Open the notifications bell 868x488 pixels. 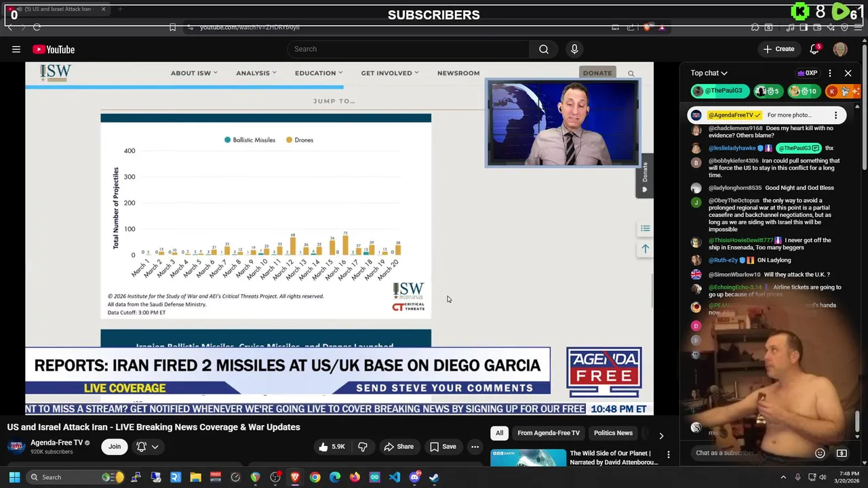pos(815,49)
